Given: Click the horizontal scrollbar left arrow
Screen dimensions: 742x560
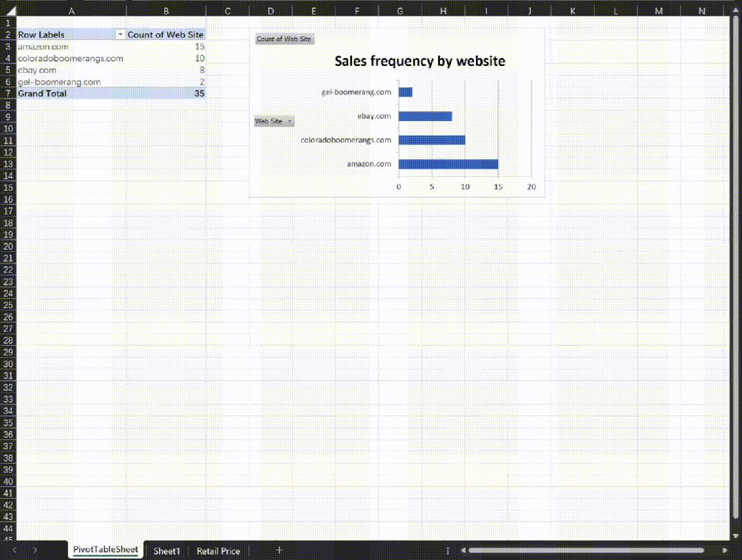Looking at the screenshot, I should click(464, 550).
